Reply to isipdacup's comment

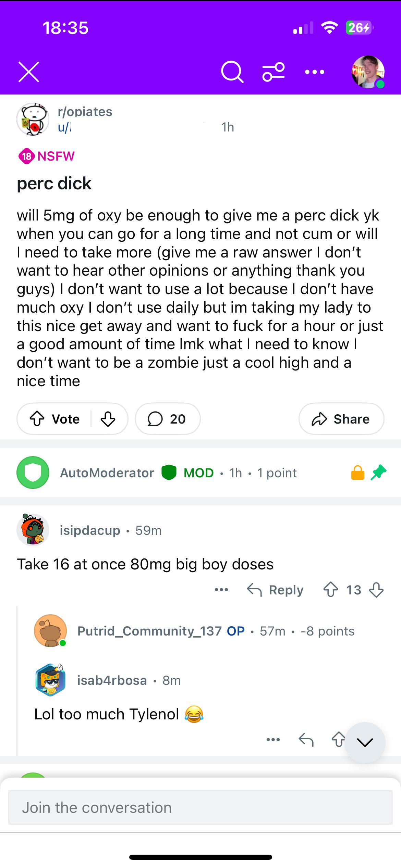point(275,590)
